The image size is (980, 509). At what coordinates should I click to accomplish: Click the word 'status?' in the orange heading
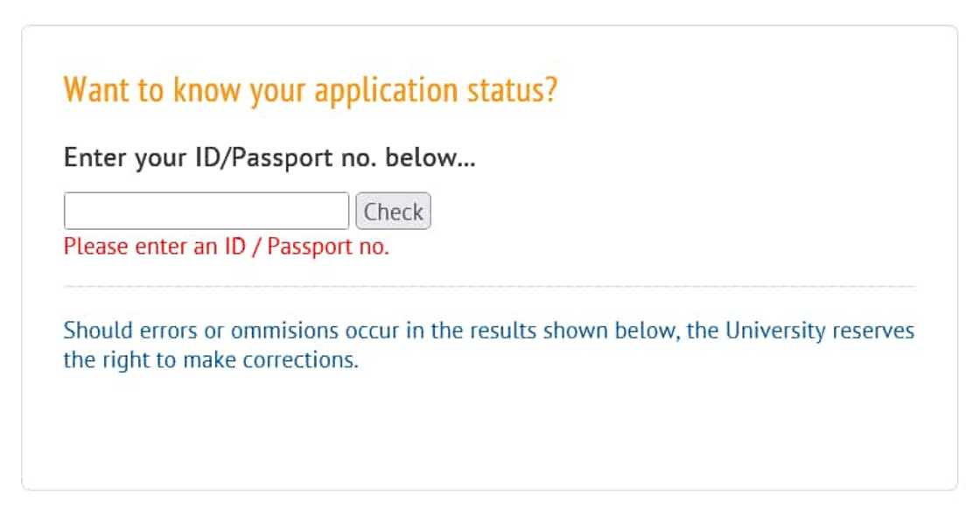[523, 90]
